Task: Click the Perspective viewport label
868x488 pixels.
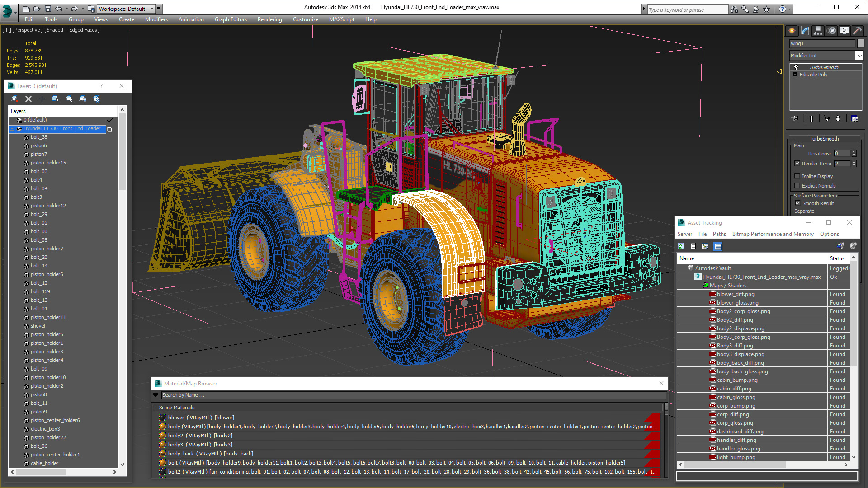Action: click(x=28, y=30)
